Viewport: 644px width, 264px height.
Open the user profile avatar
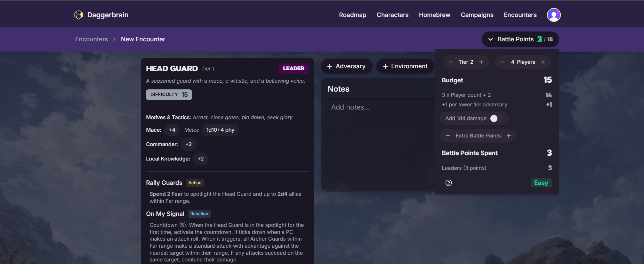[x=553, y=15]
